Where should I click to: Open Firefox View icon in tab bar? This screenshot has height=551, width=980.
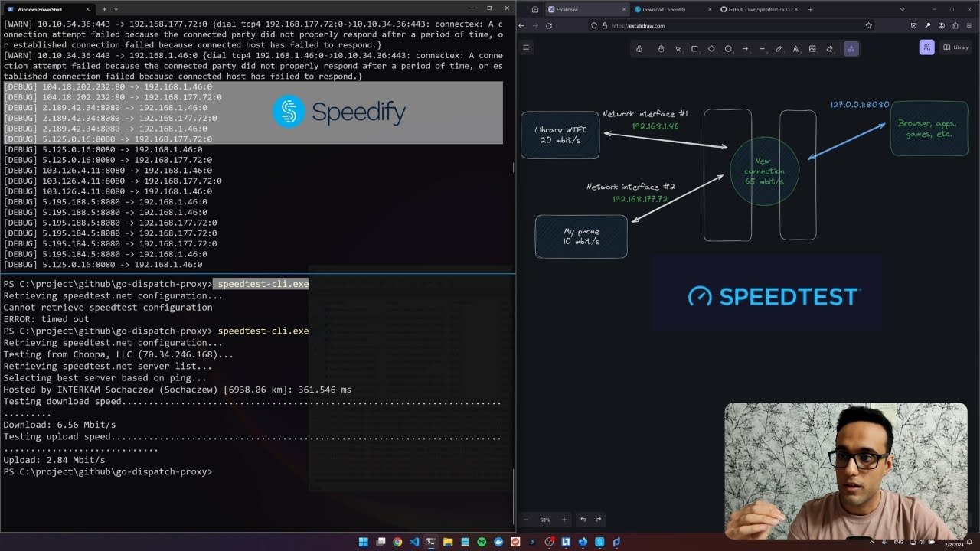pyautogui.click(x=535, y=9)
